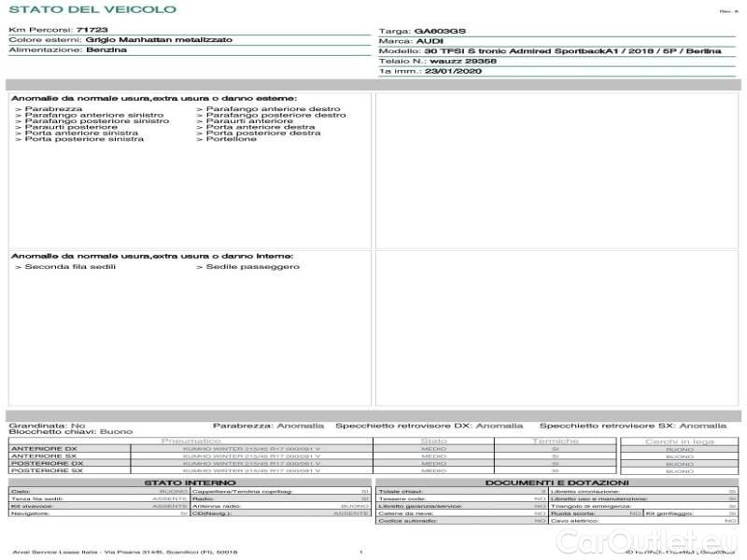Select the 'CD(Navig.):' row label
This screenshot has width=747, height=560.
[x=212, y=513]
